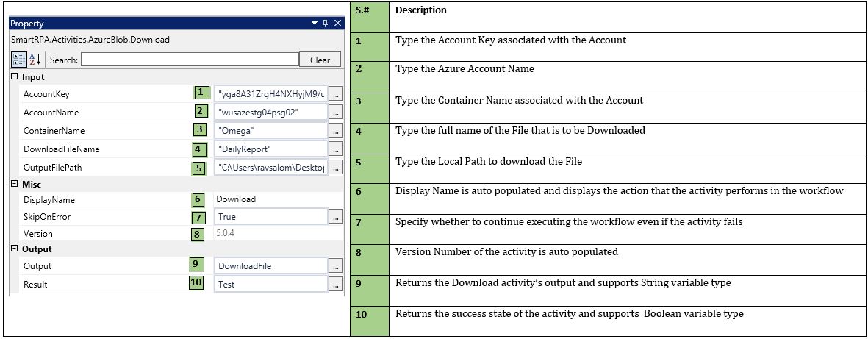
Task: Toggle the Property panel auto-hide pin
Action: [x=326, y=24]
